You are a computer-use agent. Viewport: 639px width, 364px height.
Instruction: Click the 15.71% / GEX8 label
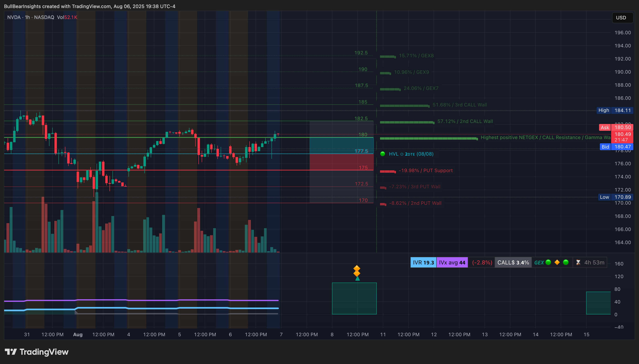[x=416, y=55]
